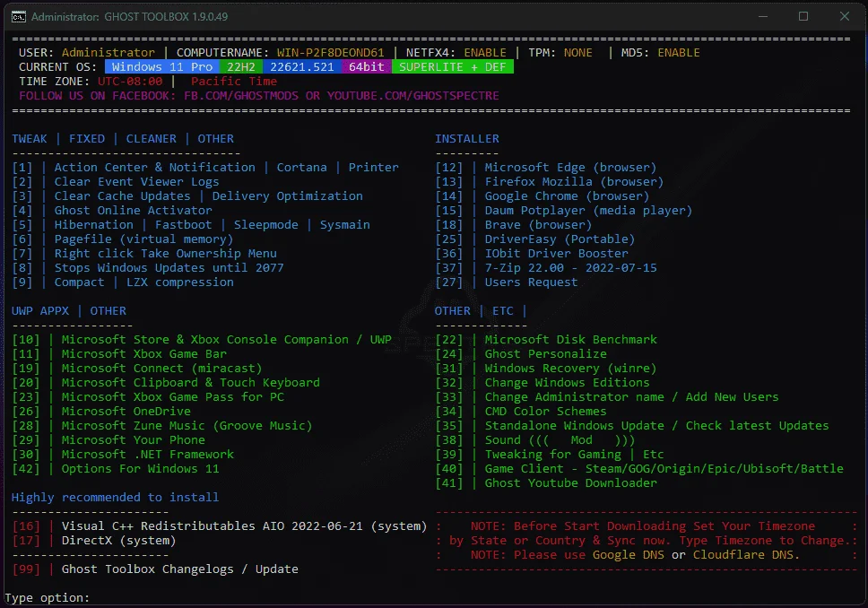Click the 'Type option:' prompt line
This screenshot has width=868, height=608.
point(47,598)
